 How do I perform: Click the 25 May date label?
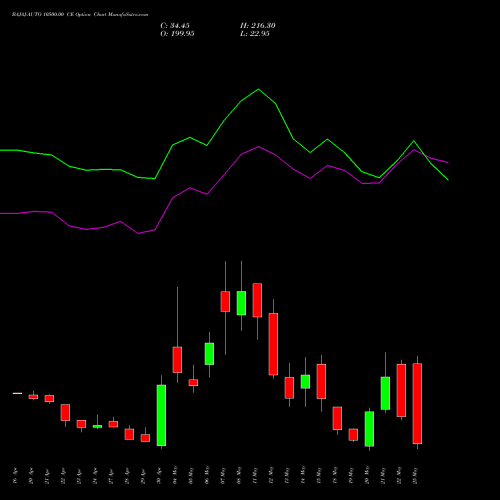[415, 475]
